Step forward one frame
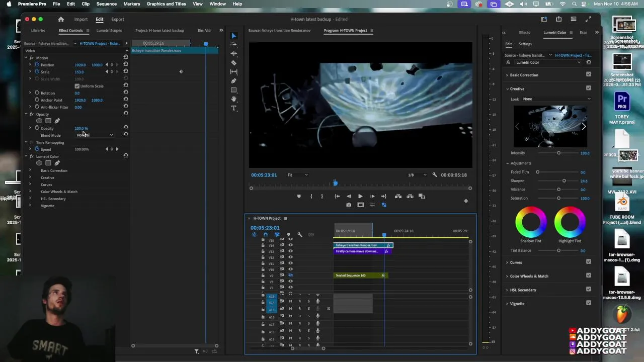Screen dimensions: 644x362 coord(372,196)
